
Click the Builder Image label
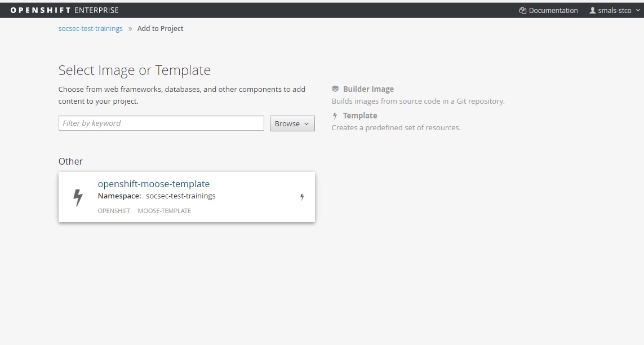pyautogui.click(x=368, y=89)
